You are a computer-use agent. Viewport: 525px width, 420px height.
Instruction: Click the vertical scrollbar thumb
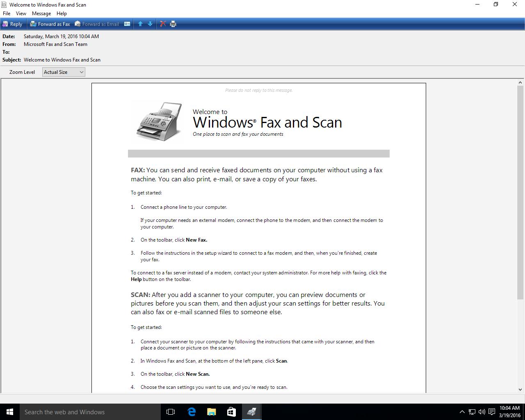pos(520,193)
